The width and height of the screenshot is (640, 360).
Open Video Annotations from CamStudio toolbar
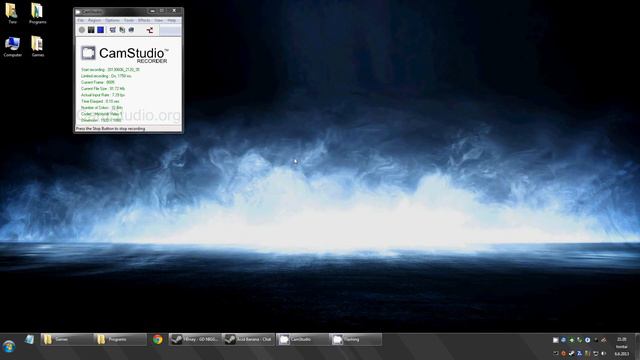(x=131, y=30)
